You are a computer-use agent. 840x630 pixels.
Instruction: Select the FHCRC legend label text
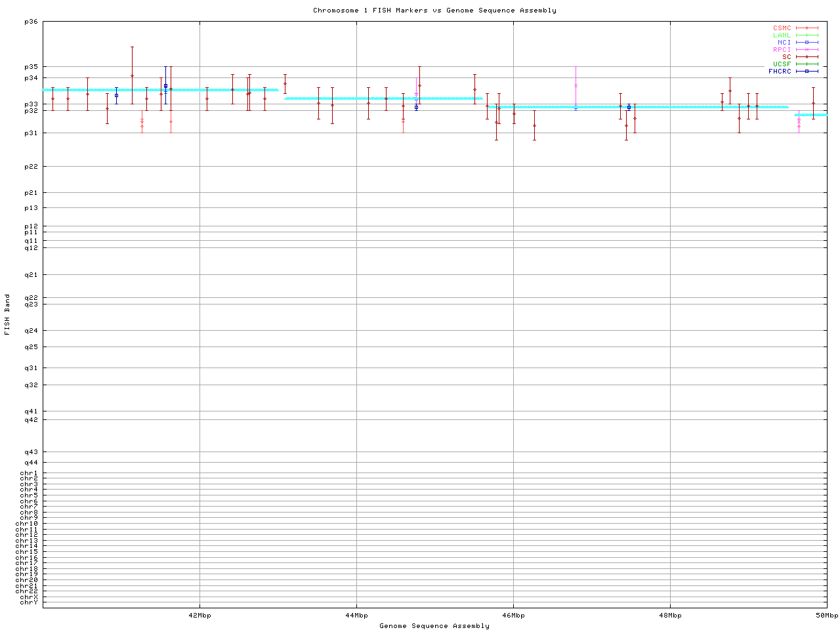pyautogui.click(x=780, y=72)
